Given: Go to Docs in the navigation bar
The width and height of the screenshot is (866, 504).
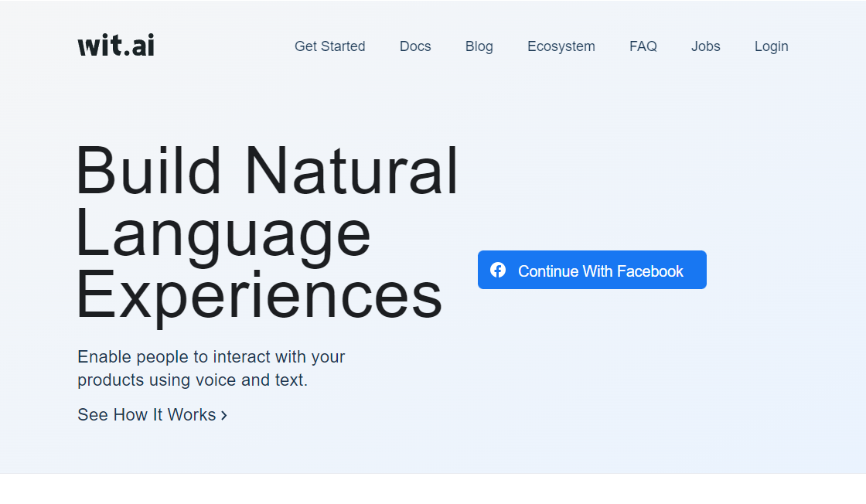Looking at the screenshot, I should 415,46.
